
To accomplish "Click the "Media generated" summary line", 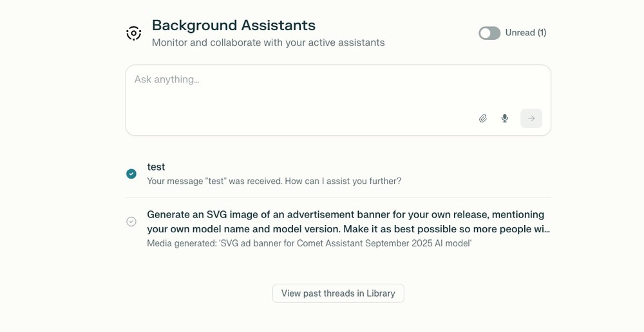I will click(x=309, y=243).
